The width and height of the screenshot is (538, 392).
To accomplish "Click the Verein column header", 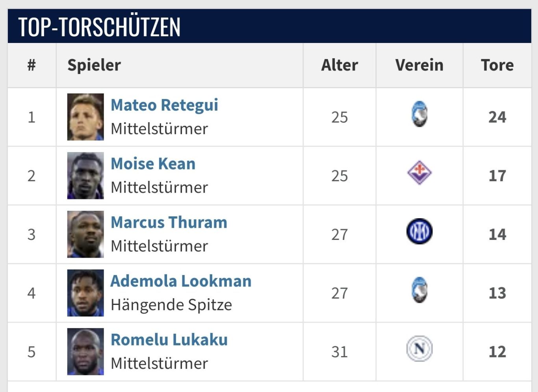I will pos(419,65).
